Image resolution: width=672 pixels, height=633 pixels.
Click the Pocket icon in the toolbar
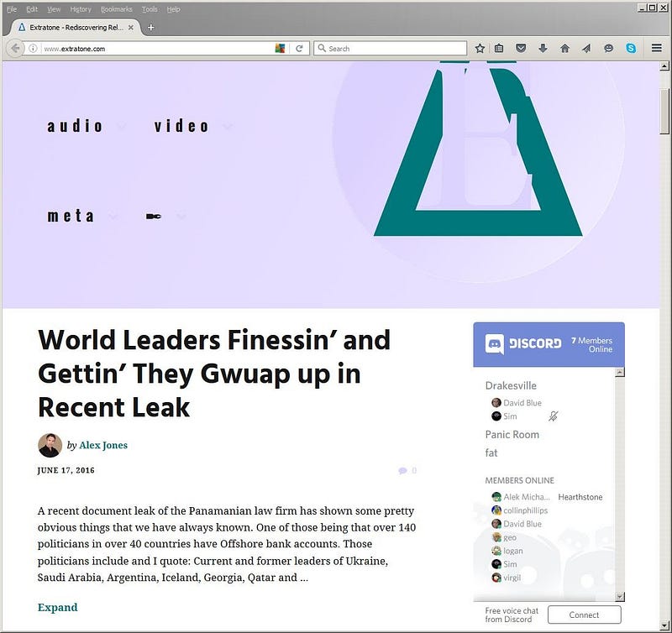tap(521, 49)
